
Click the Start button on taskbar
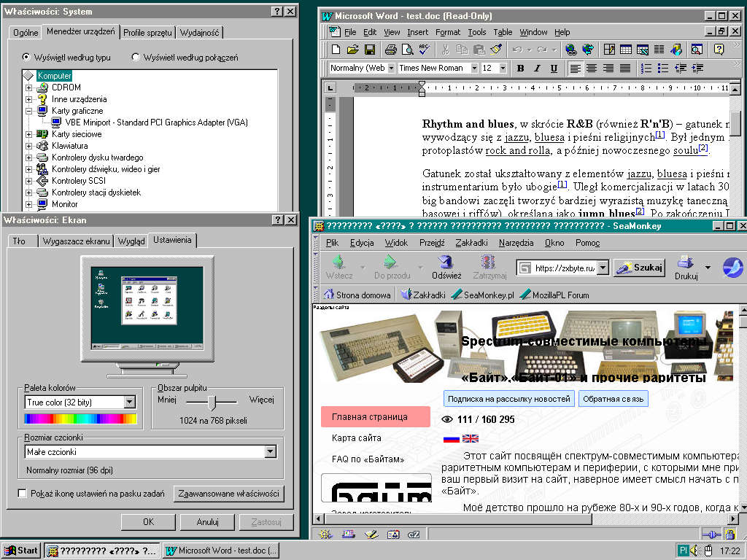tap(21, 551)
